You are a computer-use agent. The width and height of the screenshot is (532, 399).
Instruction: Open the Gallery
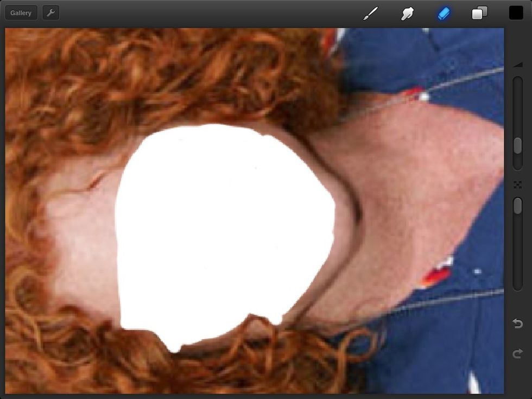pyautogui.click(x=21, y=13)
